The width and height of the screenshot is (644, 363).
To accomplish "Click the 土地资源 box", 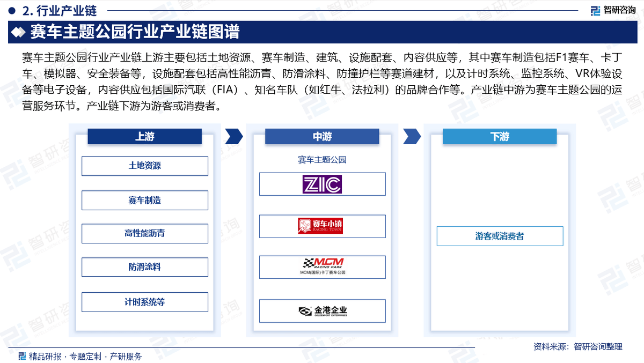I will 145,166.
